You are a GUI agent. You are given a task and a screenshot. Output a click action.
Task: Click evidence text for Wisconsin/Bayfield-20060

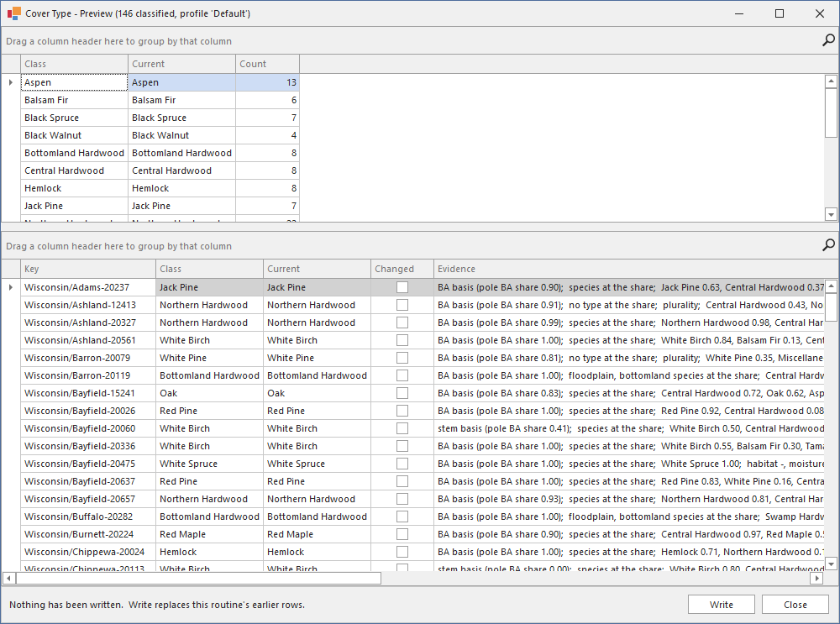tap(629, 428)
